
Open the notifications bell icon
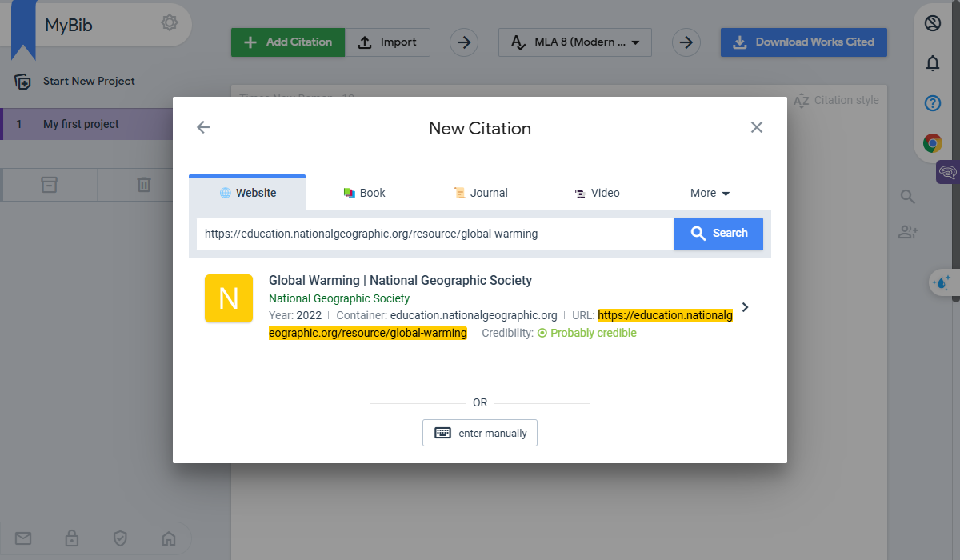tap(932, 63)
